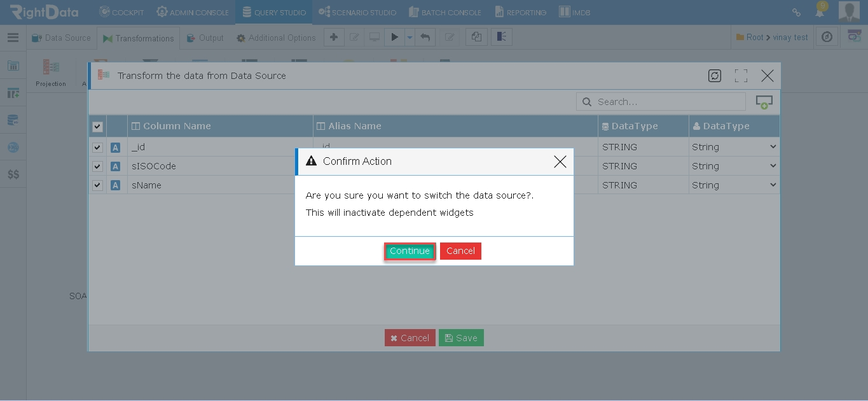Click into the Search field
Image resolution: width=868 pixels, height=401 pixels.
tap(661, 102)
